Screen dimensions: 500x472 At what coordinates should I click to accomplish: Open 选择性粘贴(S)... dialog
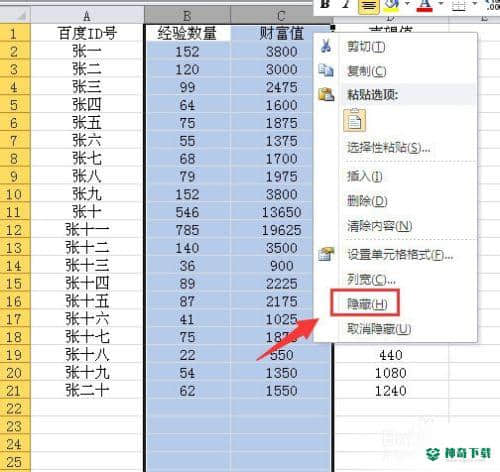388,147
